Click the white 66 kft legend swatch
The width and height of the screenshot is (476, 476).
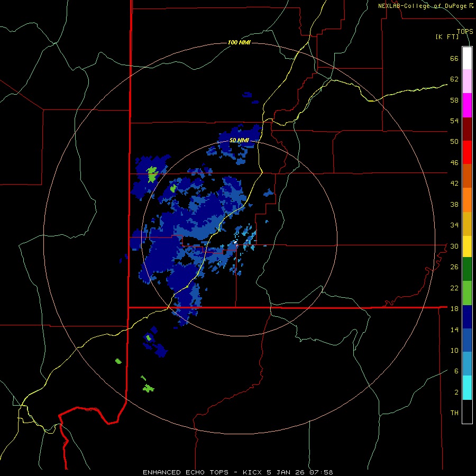coord(467,58)
